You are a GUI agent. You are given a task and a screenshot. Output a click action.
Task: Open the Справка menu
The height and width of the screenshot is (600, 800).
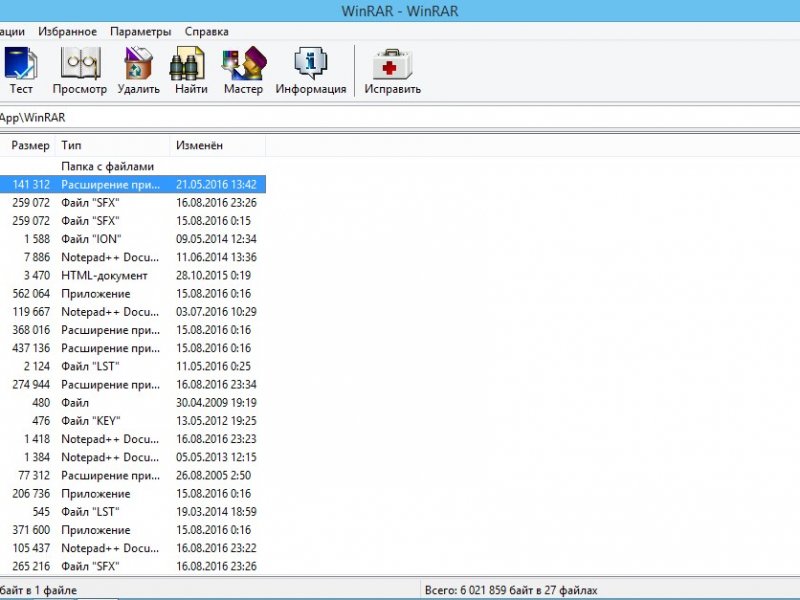[x=206, y=32]
